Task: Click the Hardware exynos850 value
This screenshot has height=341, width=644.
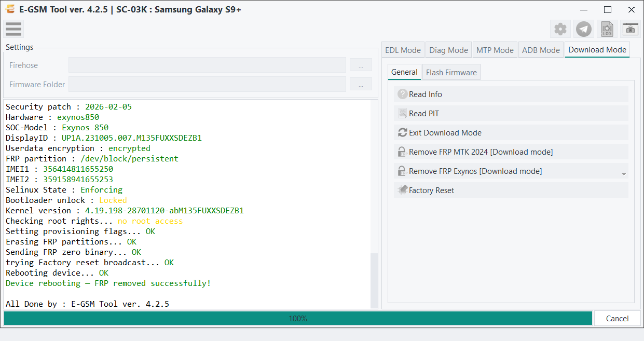Action: click(78, 117)
